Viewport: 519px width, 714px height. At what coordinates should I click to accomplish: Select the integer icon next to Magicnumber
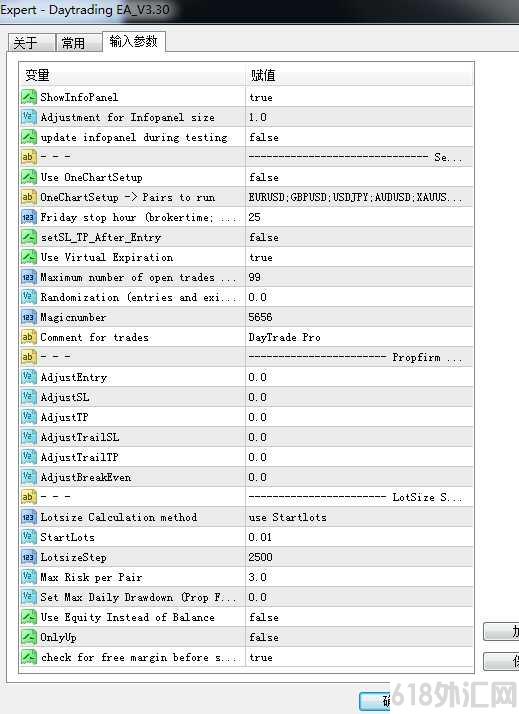(x=29, y=317)
